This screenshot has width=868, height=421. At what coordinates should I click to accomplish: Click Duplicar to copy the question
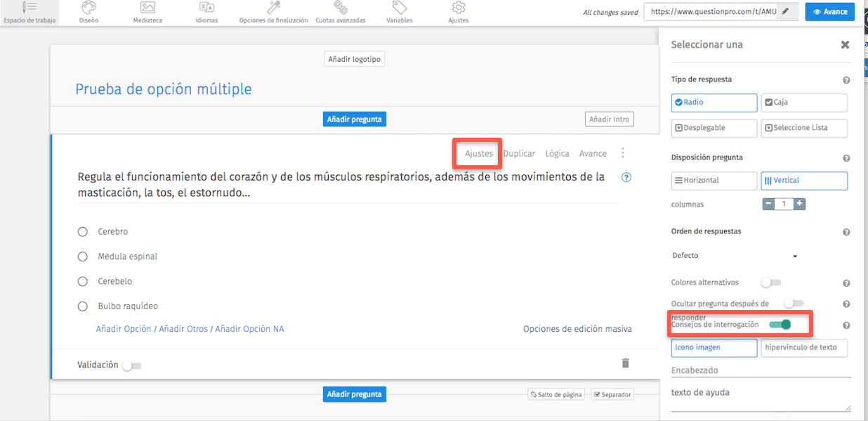click(519, 154)
